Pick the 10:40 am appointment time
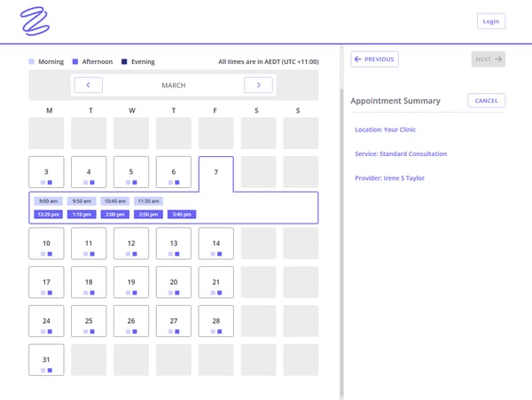This screenshot has height=400, width=532. pyautogui.click(x=114, y=201)
